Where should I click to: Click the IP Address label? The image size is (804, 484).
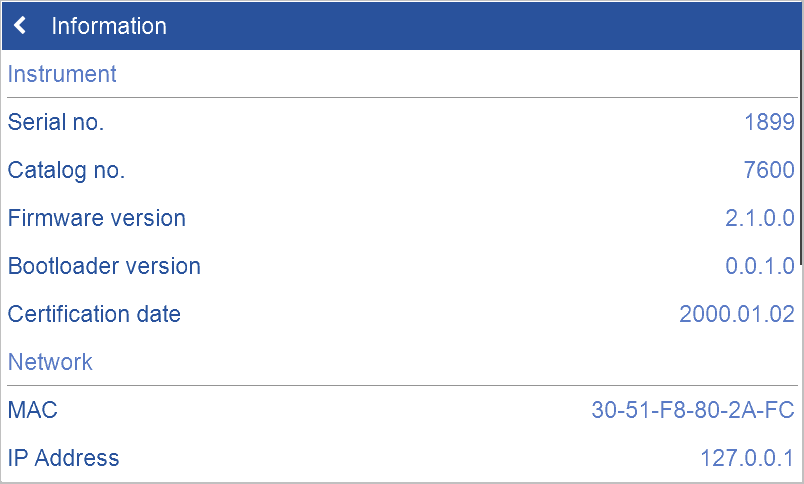[x=63, y=458]
